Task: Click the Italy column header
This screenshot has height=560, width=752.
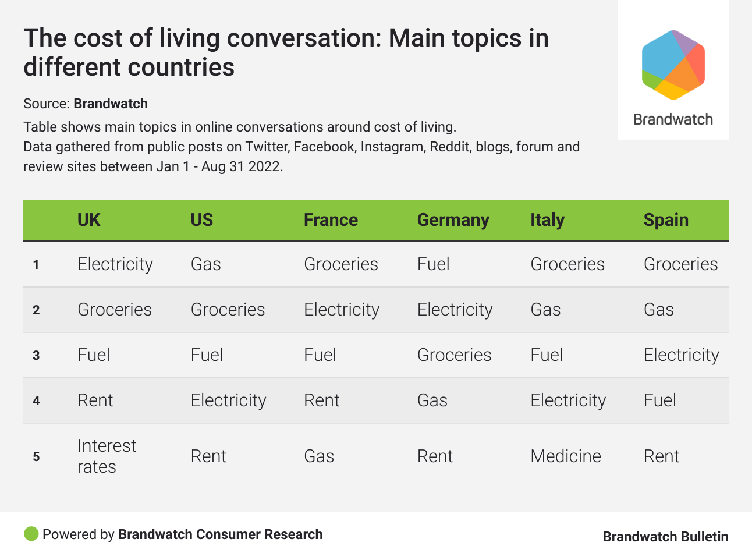Action: (547, 220)
